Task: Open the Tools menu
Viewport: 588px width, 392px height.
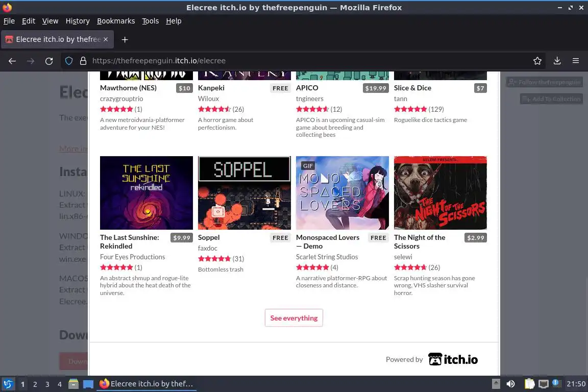Action: pyautogui.click(x=151, y=21)
